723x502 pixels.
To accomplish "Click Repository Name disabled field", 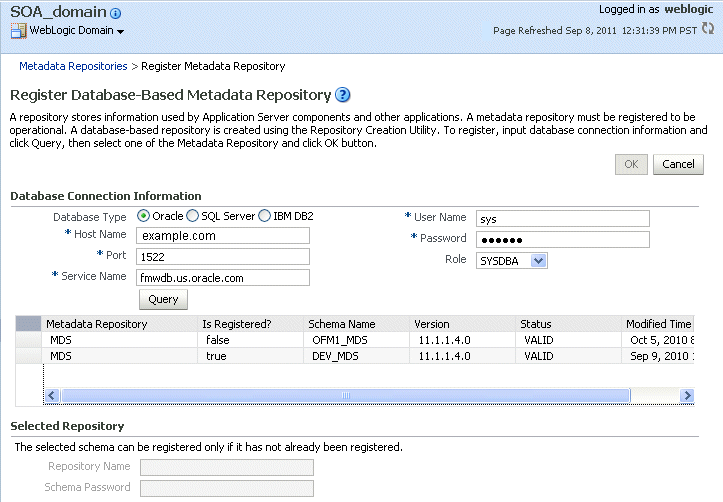I will pyautogui.click(x=227, y=467).
